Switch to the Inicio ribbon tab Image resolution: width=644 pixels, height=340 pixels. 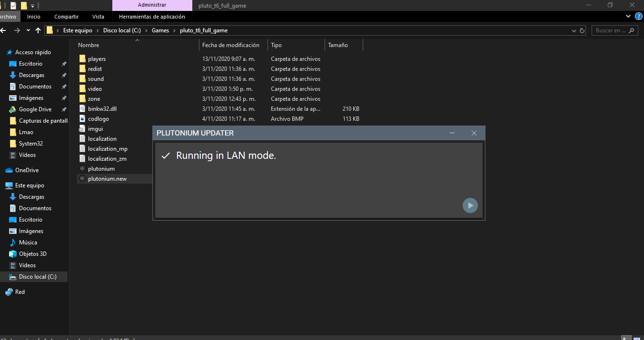pos(34,17)
